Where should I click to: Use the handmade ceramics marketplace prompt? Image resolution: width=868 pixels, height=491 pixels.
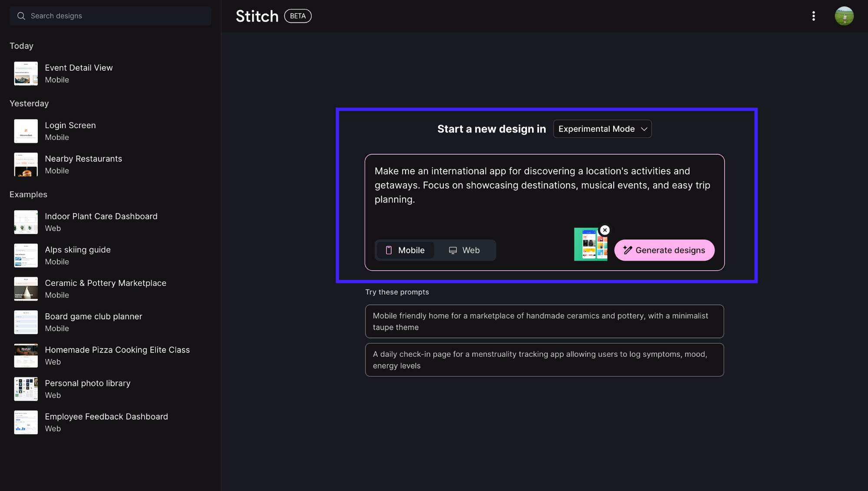point(544,322)
